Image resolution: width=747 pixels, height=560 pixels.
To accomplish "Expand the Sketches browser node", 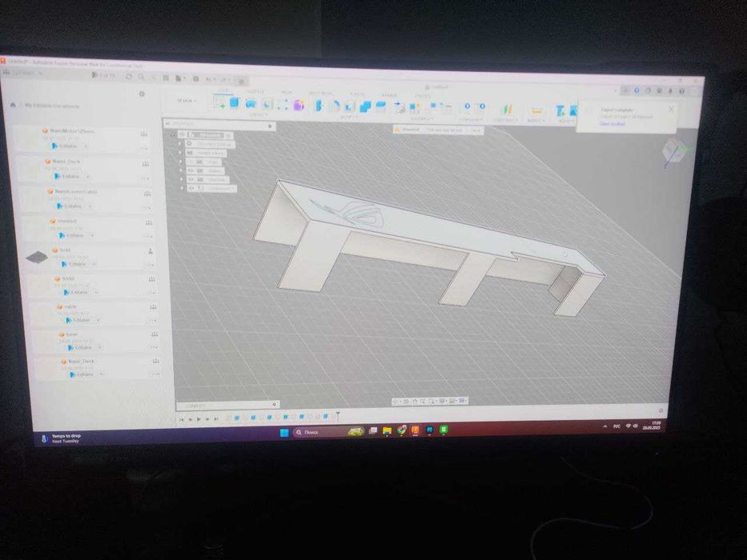I will tap(182, 179).
